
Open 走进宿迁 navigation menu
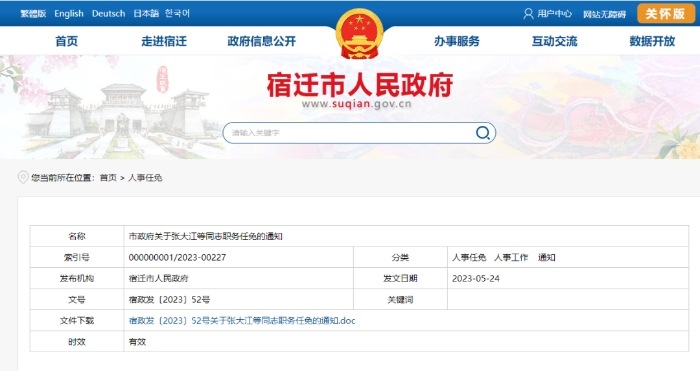[x=164, y=42]
